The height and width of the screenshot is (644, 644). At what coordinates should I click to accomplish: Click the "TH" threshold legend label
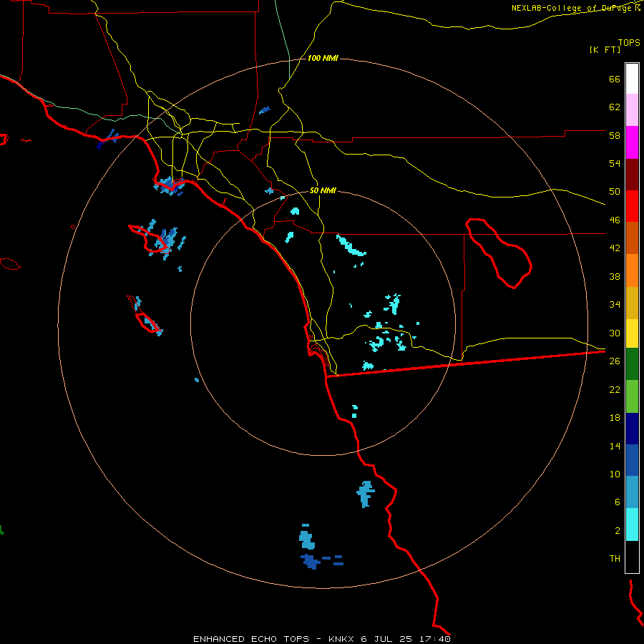[x=615, y=559]
